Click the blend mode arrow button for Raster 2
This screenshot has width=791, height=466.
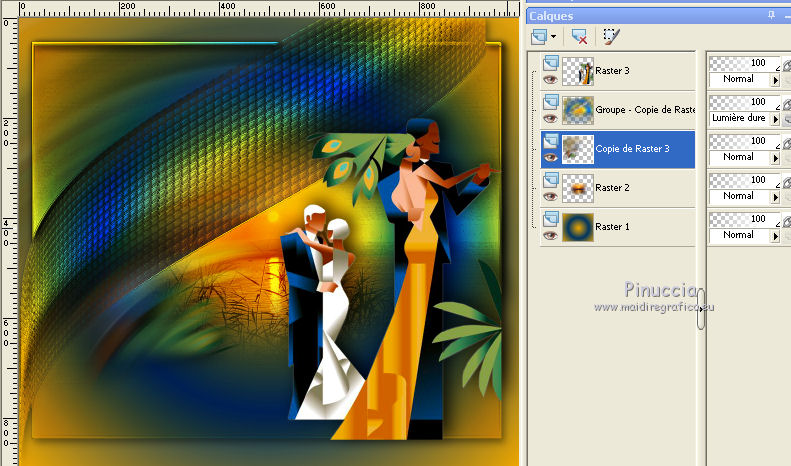click(775, 197)
